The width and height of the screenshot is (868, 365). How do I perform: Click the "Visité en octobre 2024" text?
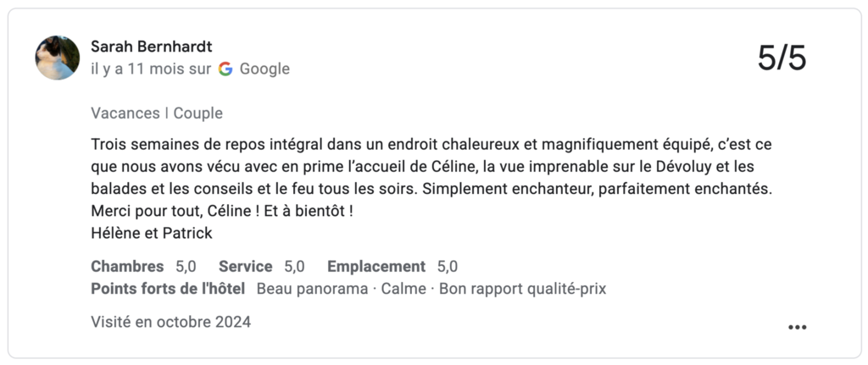coord(170,322)
